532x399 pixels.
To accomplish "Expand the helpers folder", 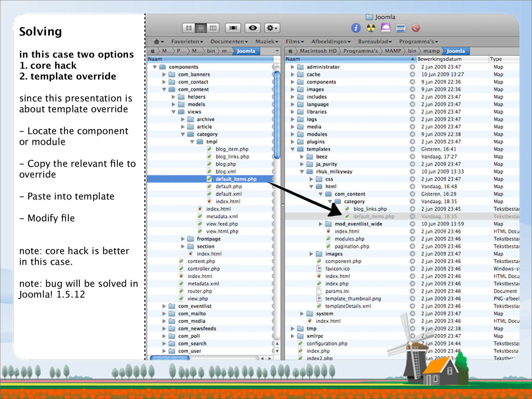I will (x=173, y=97).
